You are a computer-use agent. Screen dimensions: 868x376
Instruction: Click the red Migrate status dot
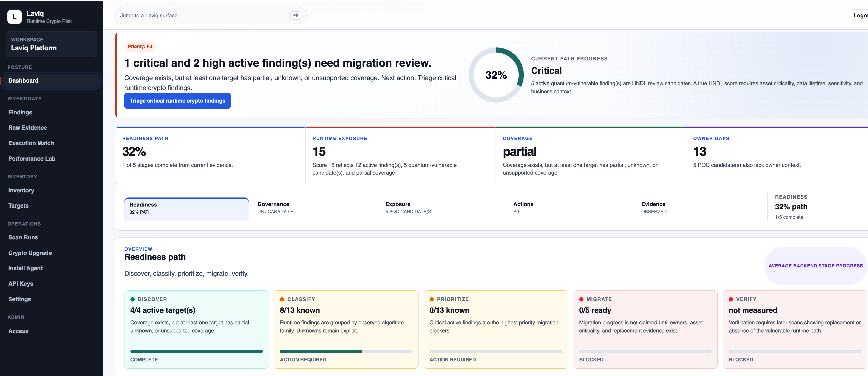tap(581, 299)
